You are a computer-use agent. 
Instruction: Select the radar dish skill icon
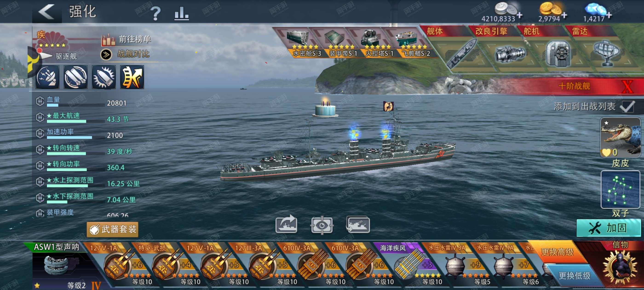click(x=47, y=77)
